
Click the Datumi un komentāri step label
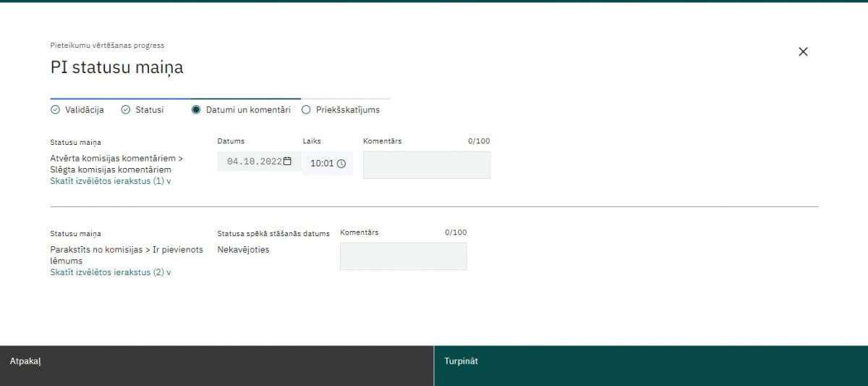248,110
